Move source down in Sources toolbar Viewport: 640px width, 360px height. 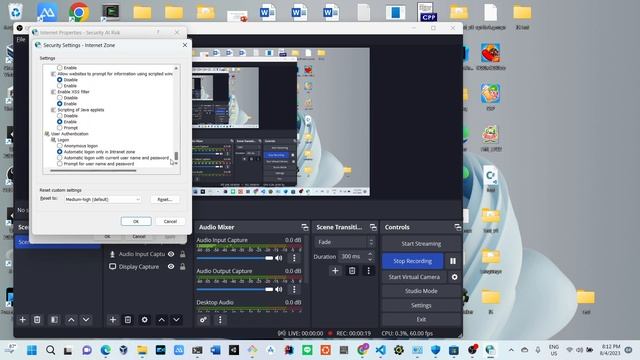(176, 320)
